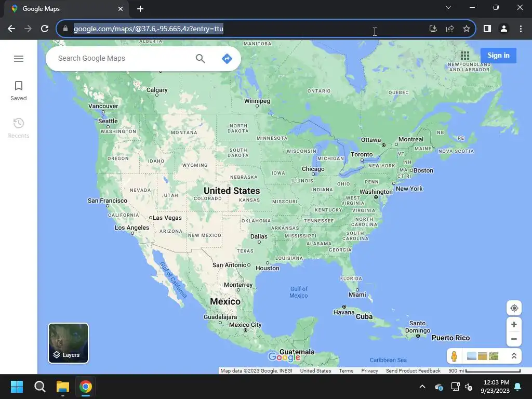The height and width of the screenshot is (399, 532).
Task: Open File Explorer from taskbar
Action: (x=63, y=387)
